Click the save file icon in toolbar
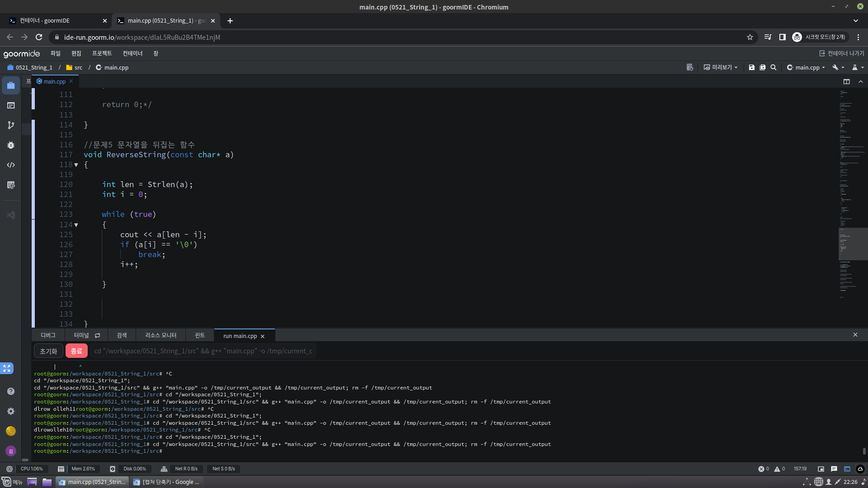 (x=751, y=67)
